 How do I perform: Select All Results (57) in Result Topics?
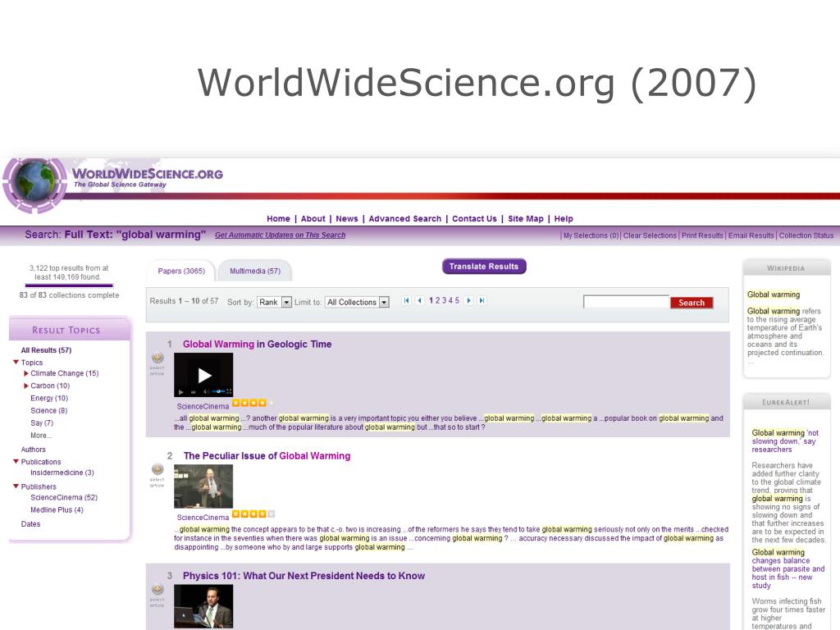click(46, 350)
